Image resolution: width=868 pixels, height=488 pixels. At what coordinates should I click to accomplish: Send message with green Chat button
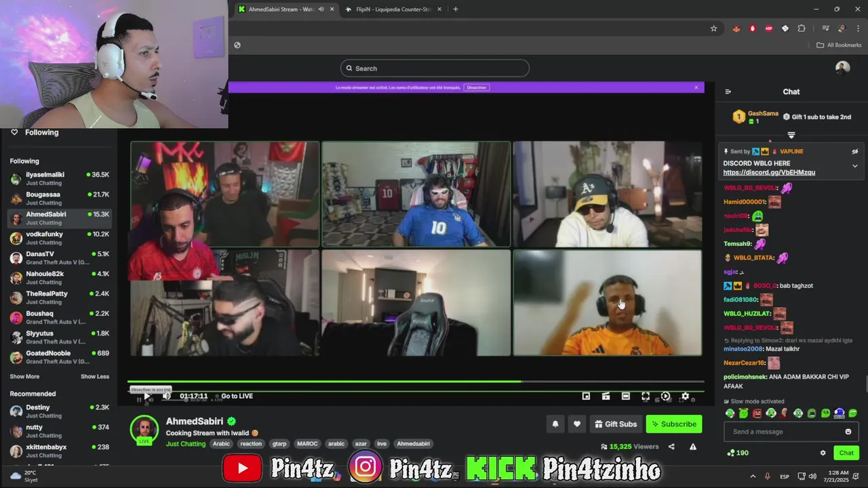pyautogui.click(x=846, y=453)
